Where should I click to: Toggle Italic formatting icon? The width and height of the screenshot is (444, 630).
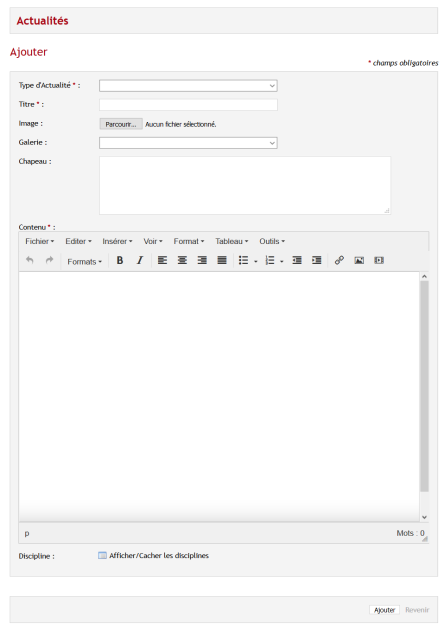(x=139, y=260)
